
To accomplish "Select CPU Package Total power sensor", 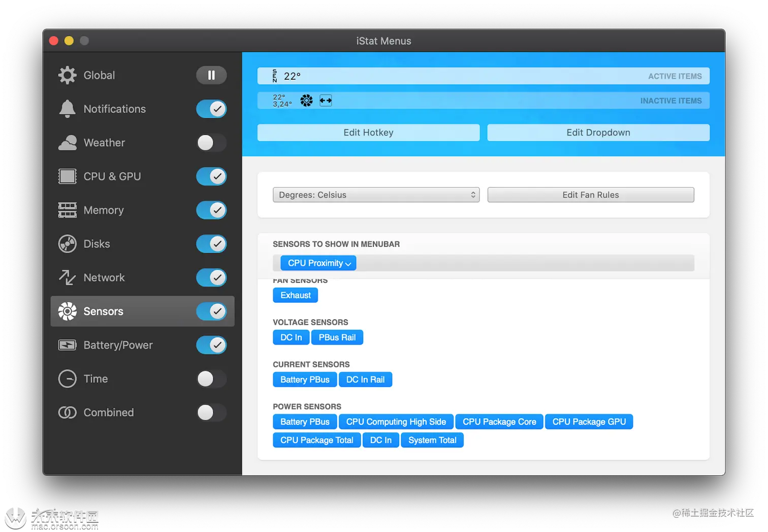I will [x=317, y=440].
